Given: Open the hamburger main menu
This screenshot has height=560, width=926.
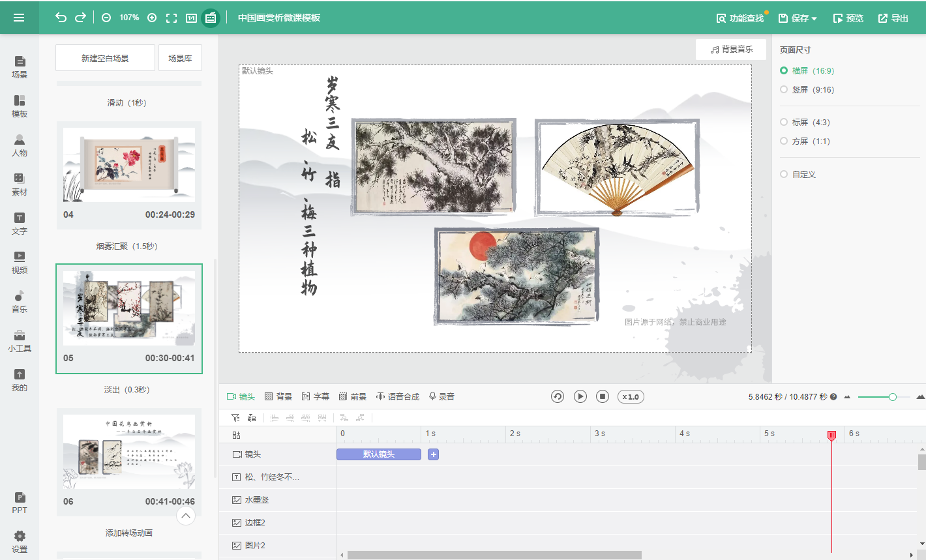Looking at the screenshot, I should coord(19,18).
